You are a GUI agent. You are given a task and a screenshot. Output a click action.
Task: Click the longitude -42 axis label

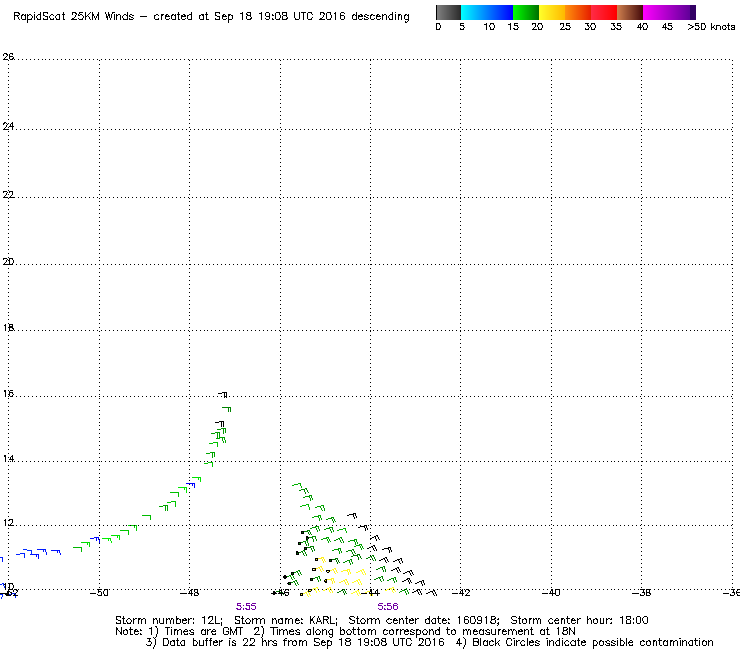point(461,592)
